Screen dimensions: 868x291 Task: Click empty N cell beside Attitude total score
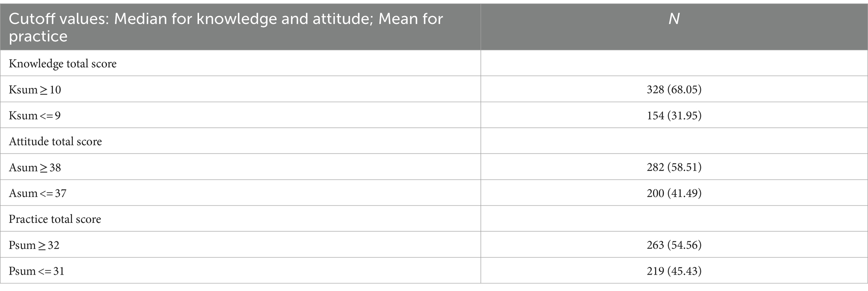(674, 141)
